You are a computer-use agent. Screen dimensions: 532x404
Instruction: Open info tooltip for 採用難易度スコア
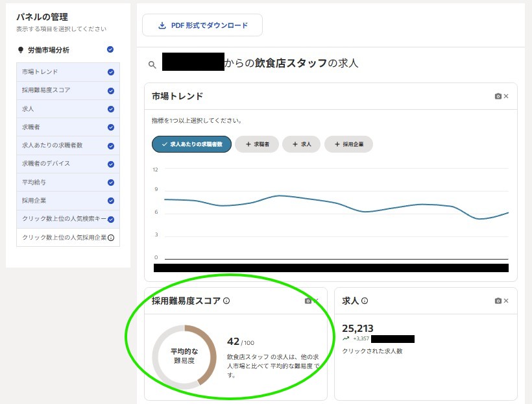click(226, 301)
